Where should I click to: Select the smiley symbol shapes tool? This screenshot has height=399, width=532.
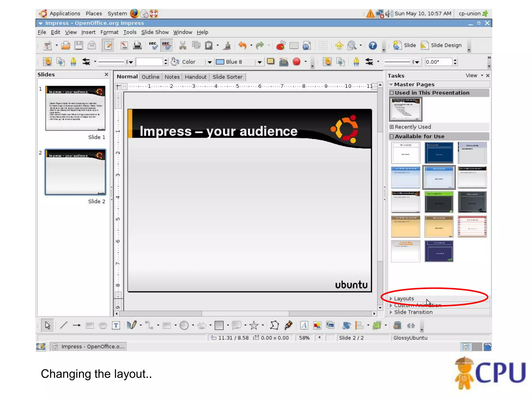(x=184, y=325)
